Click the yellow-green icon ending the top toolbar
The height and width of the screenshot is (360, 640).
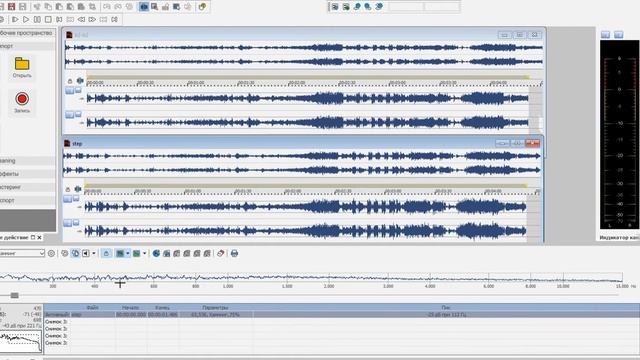202,7
